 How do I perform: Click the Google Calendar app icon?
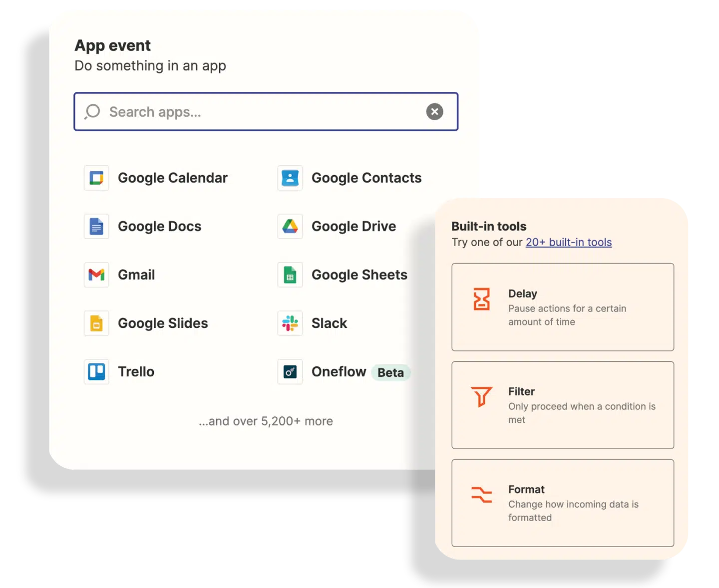click(96, 178)
